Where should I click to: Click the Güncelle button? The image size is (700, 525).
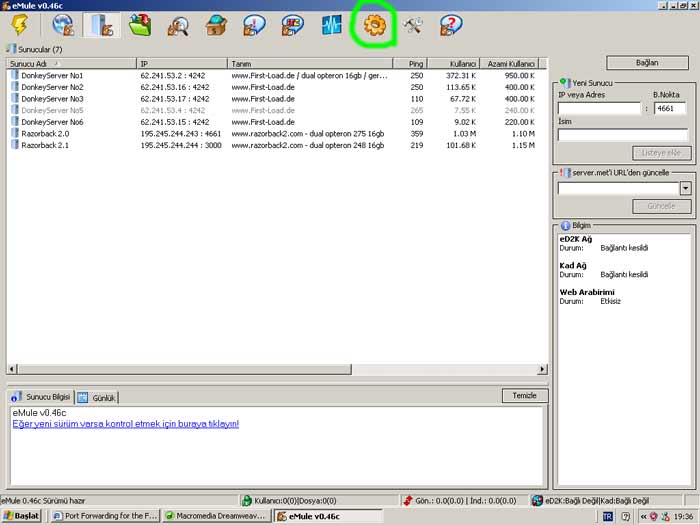[x=662, y=206]
